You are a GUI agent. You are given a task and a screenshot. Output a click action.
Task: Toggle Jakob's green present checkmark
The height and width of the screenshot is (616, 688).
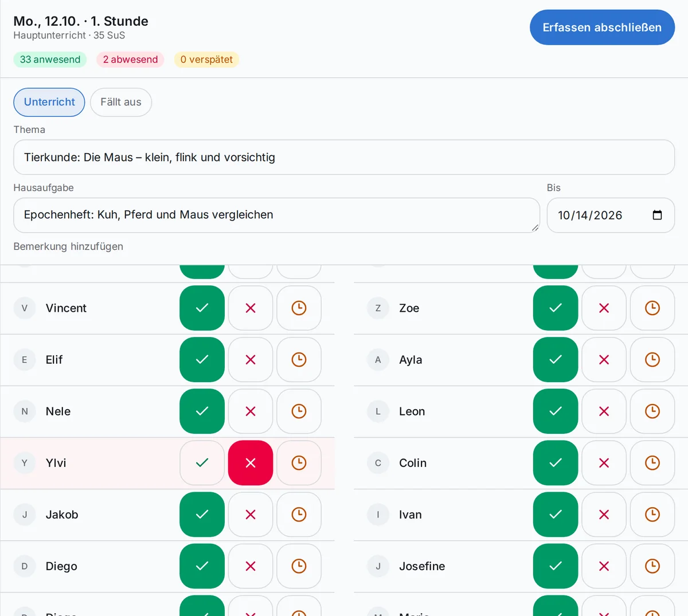[x=202, y=515]
